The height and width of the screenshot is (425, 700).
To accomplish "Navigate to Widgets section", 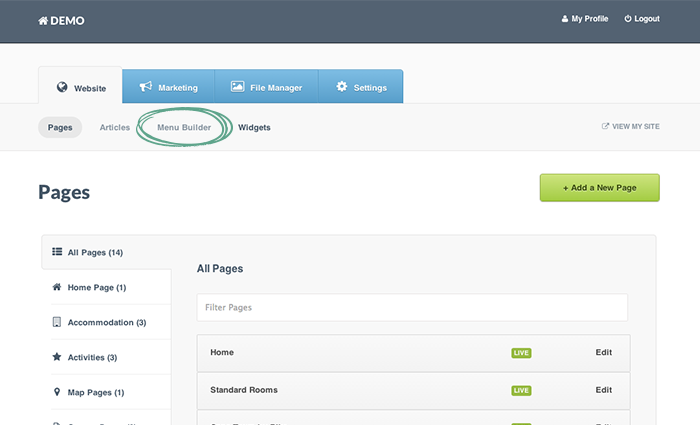I will pyautogui.click(x=254, y=128).
